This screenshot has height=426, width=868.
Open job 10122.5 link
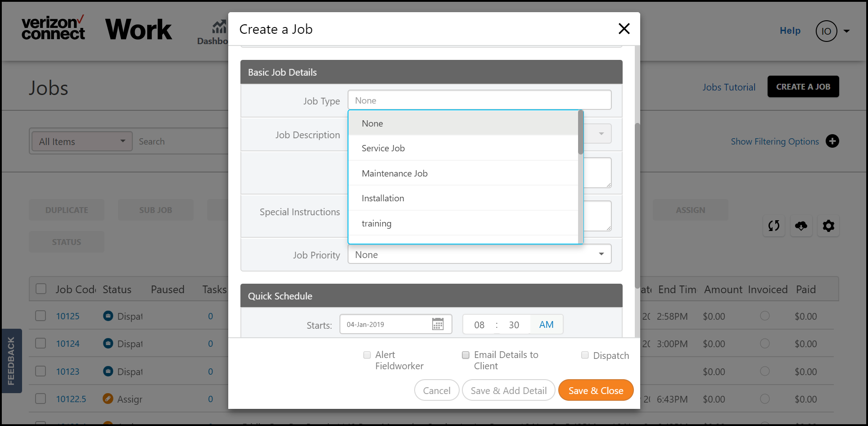71,399
